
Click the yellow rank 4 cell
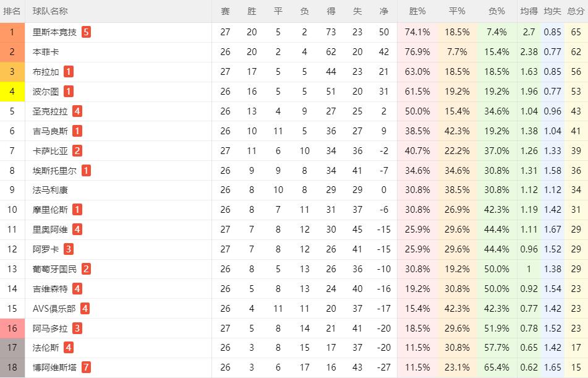coord(12,92)
